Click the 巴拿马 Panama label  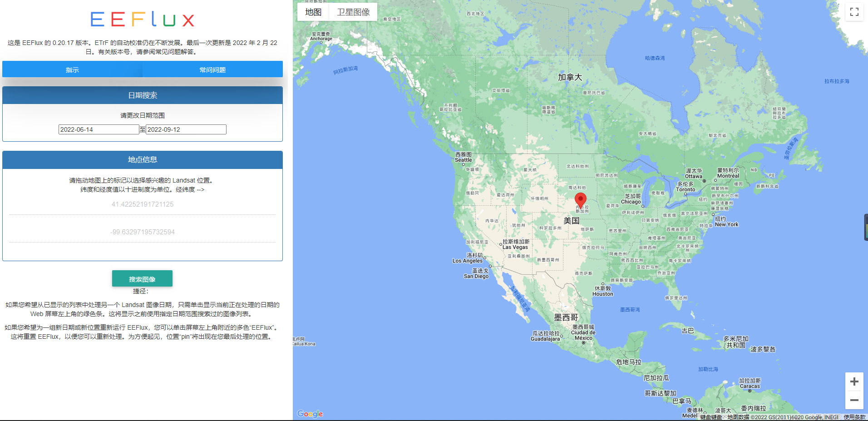(x=682, y=401)
